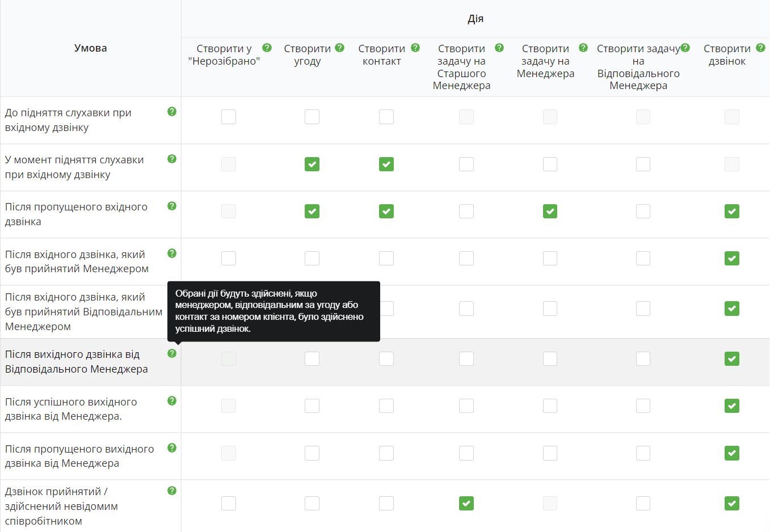
Task: Show hint for "Після пропущеного вхідного дзвінка"
Action: pos(172,206)
